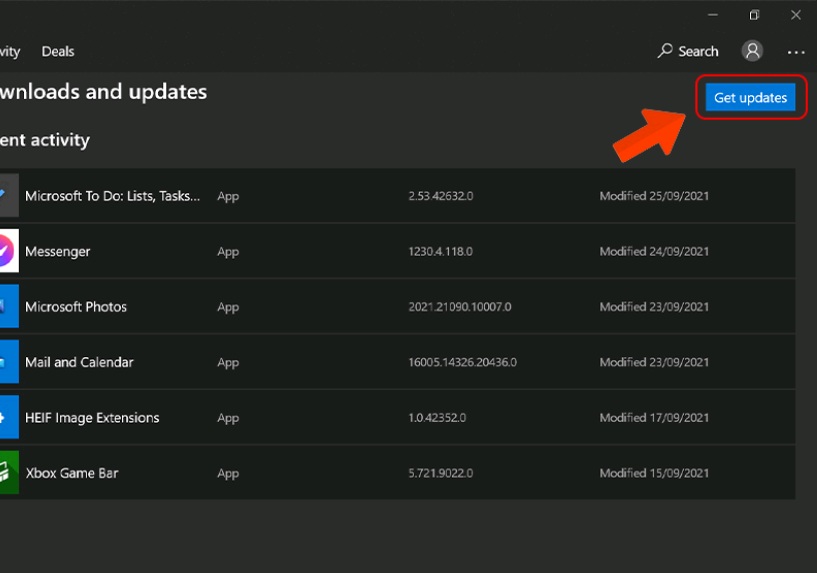The image size is (817, 573).
Task: Click the Modified 17/09/2021 date
Action: point(654,418)
